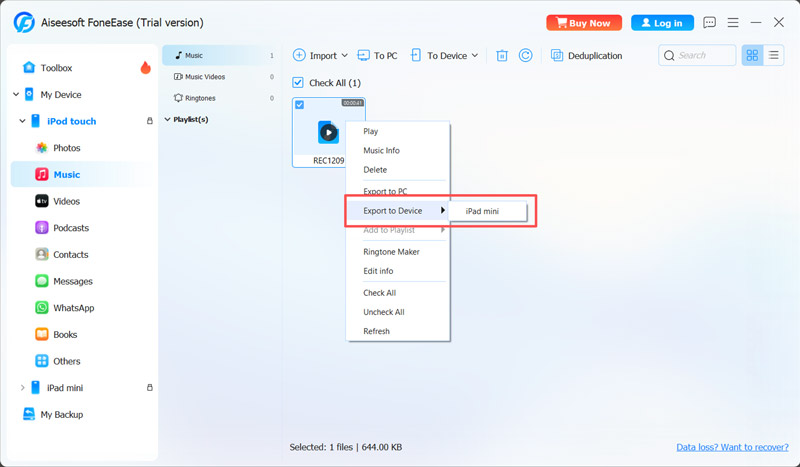
Task: Open Ringtone Maker from context menu
Action: (x=391, y=252)
